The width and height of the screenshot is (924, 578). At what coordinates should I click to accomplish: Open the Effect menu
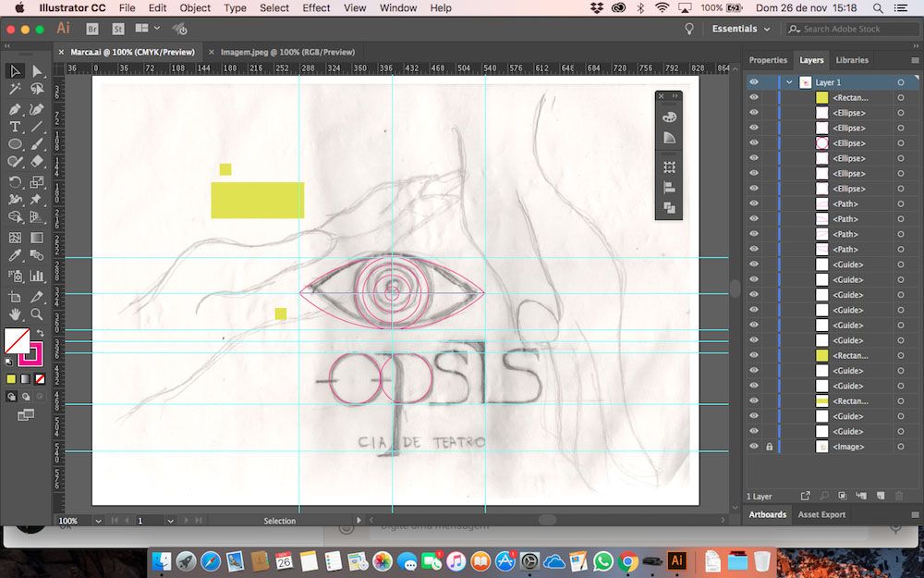(x=316, y=7)
